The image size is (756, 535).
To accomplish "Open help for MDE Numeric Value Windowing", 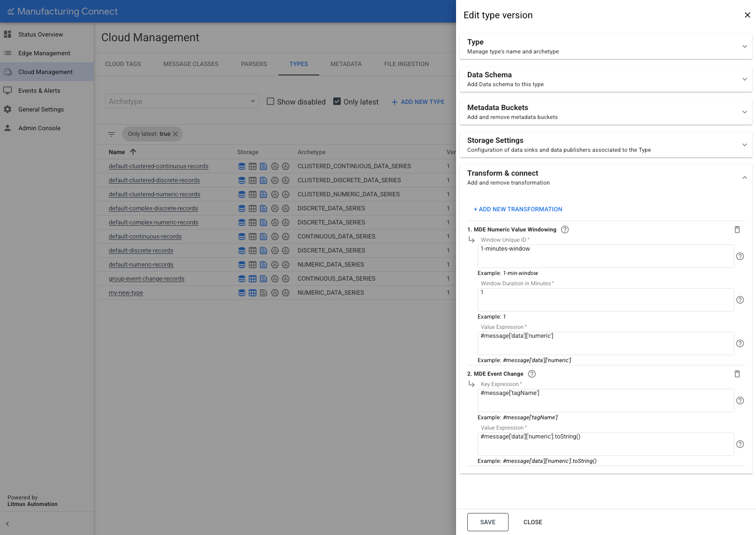I will (565, 230).
